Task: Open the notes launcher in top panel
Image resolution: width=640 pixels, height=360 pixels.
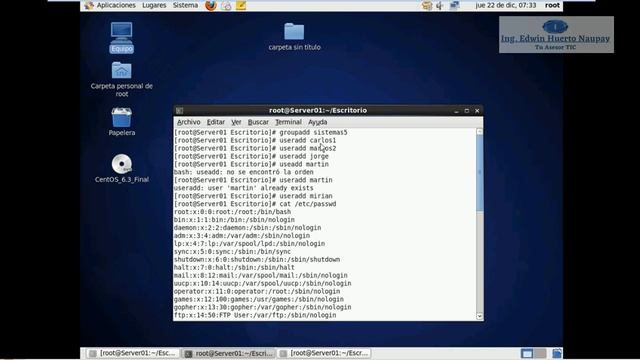Action: pyautogui.click(x=241, y=5)
